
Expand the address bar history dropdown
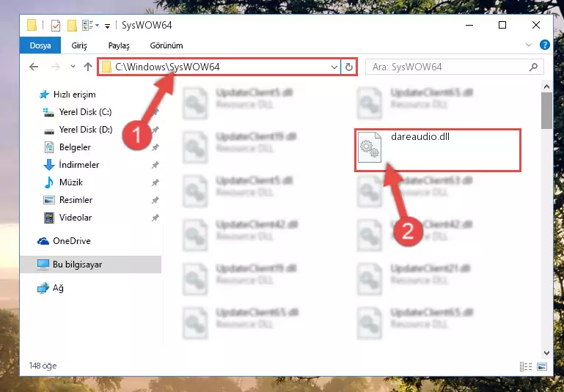pos(334,67)
